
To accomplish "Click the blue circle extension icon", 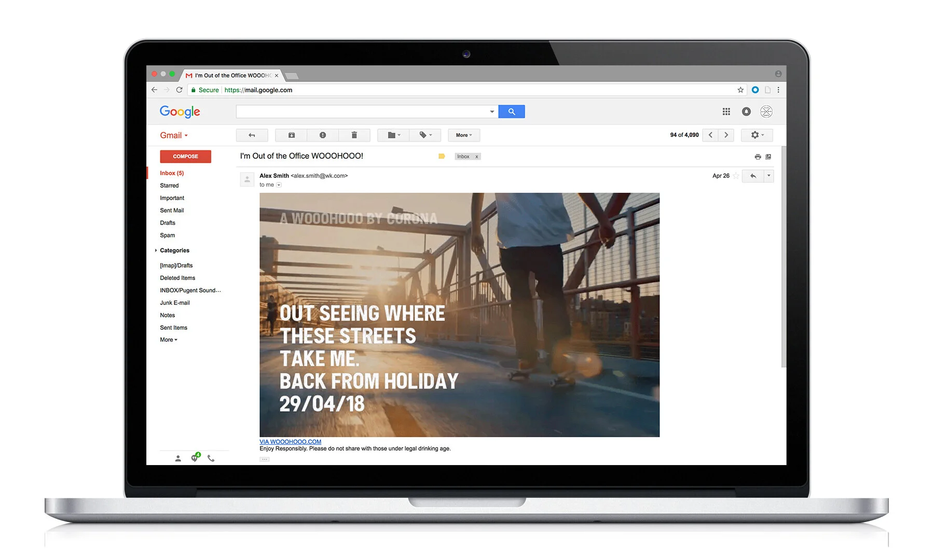I will [x=755, y=90].
